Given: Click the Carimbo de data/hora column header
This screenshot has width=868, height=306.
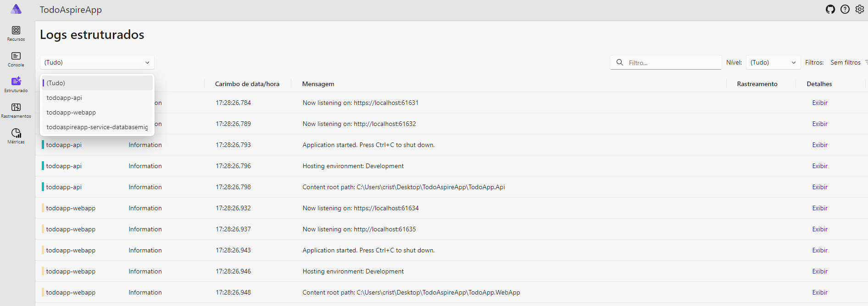Looking at the screenshot, I should (247, 84).
